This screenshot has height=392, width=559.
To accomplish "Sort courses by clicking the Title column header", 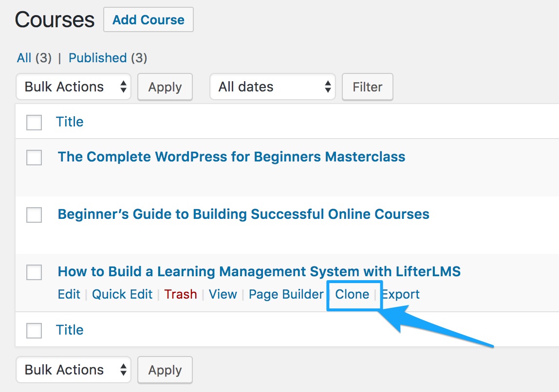I will pyautogui.click(x=70, y=122).
